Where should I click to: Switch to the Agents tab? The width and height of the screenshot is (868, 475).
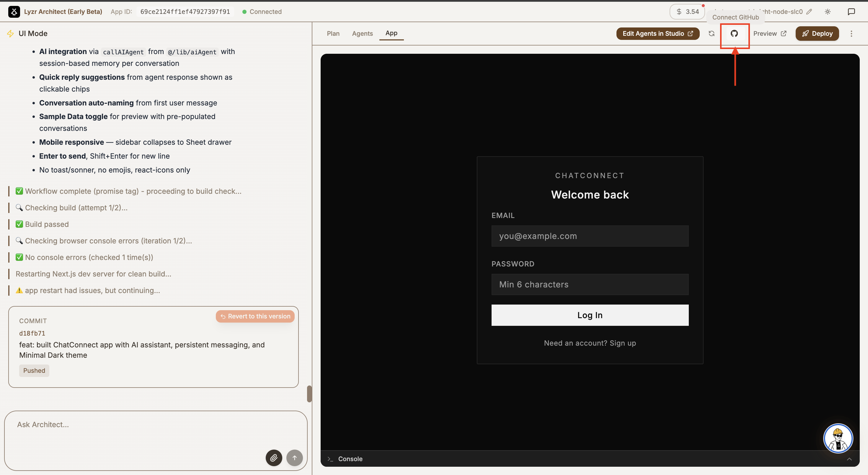tap(362, 33)
